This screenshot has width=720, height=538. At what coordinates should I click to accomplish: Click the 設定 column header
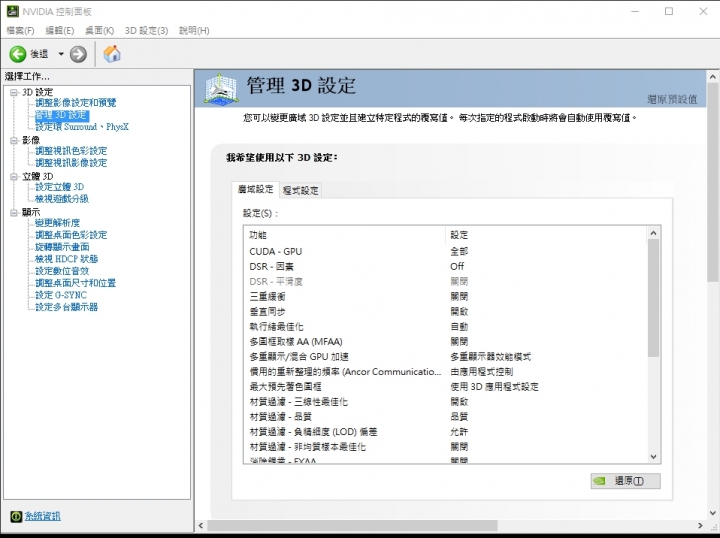[546, 235]
